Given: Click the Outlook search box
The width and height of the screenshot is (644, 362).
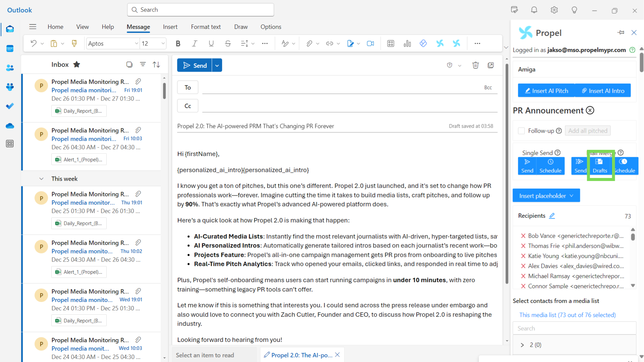Looking at the screenshot, I should click(201, 10).
